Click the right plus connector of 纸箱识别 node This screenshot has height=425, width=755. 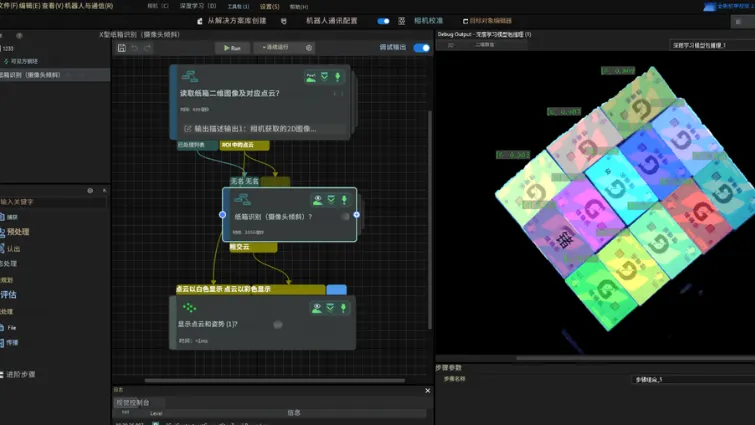point(356,215)
